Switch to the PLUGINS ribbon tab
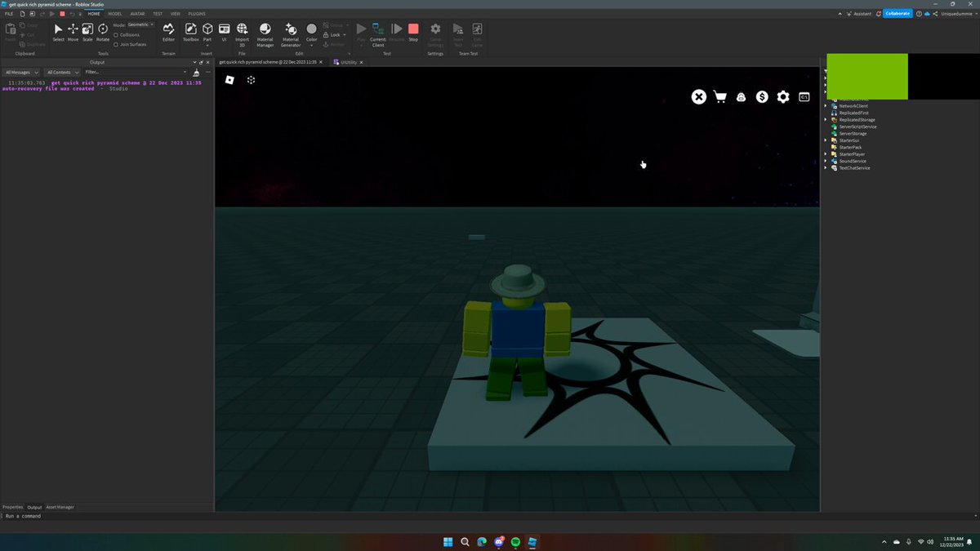 (x=197, y=14)
